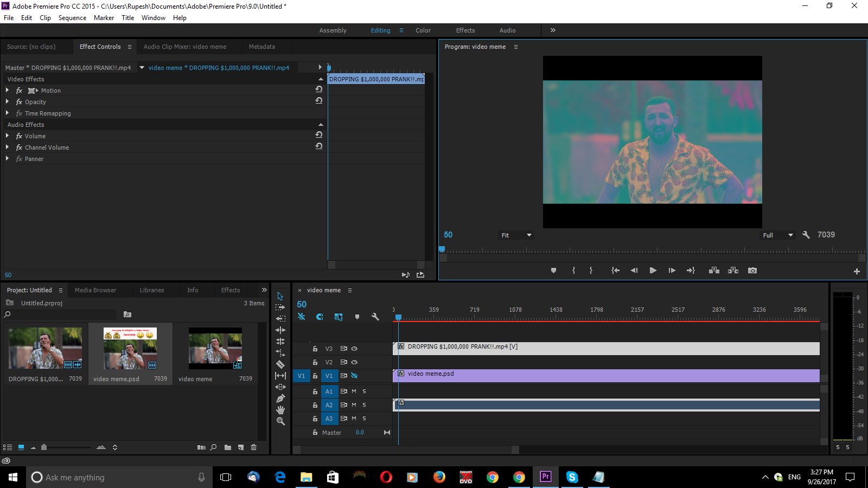
Task: Expand the Motion effect properties
Action: pyautogui.click(x=7, y=90)
